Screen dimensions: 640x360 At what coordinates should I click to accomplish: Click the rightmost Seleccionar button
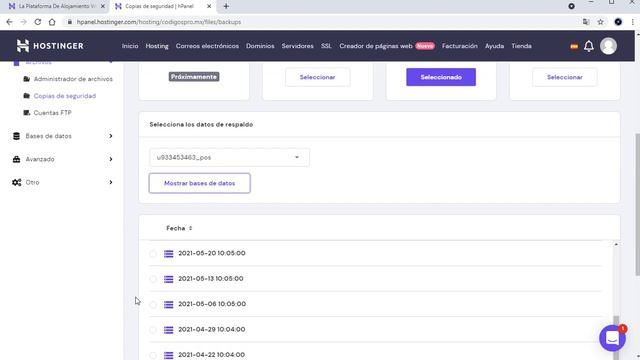[x=564, y=77]
